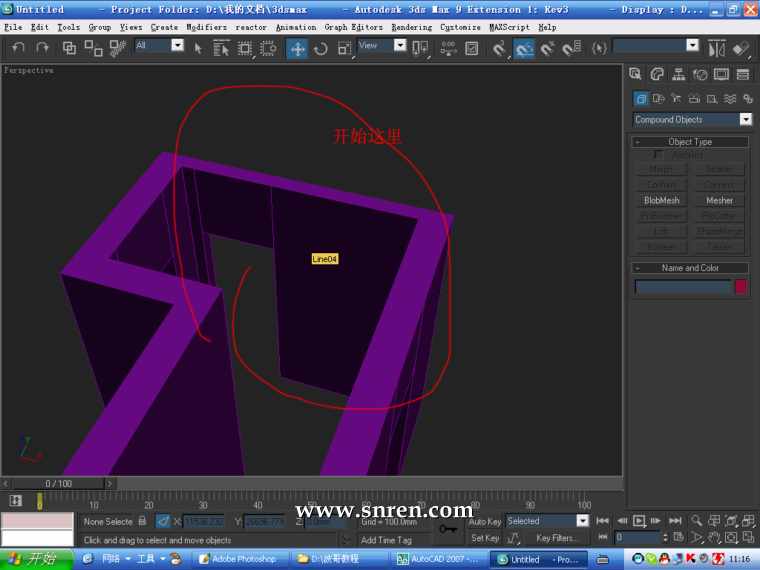
Task: Click the Play Animation button
Action: 639,521
